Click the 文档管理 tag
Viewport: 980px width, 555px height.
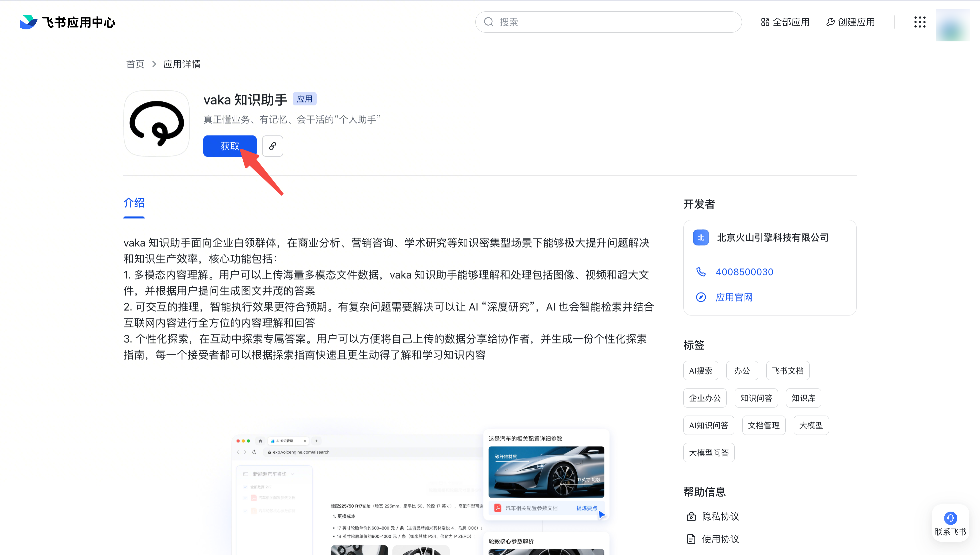764,425
